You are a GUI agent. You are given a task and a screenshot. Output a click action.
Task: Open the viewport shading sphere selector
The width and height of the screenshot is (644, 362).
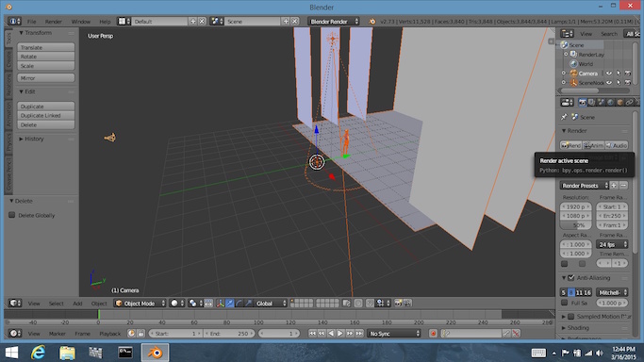(177, 304)
